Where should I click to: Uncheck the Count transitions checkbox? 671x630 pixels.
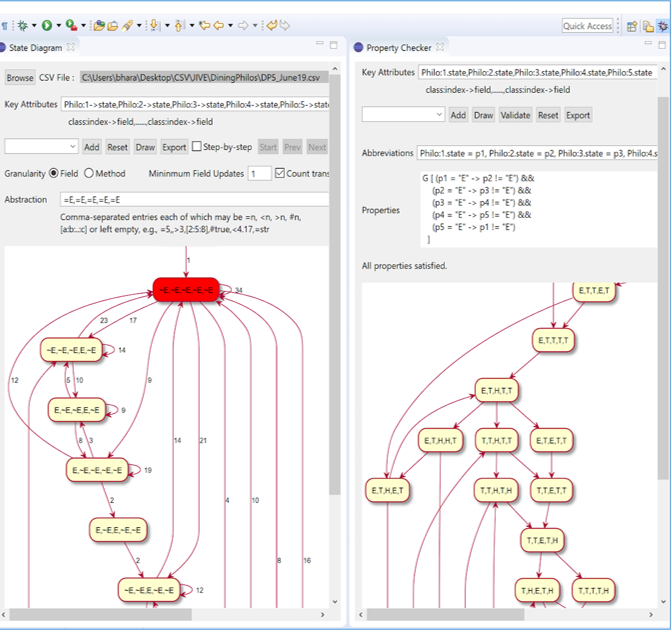click(x=280, y=174)
